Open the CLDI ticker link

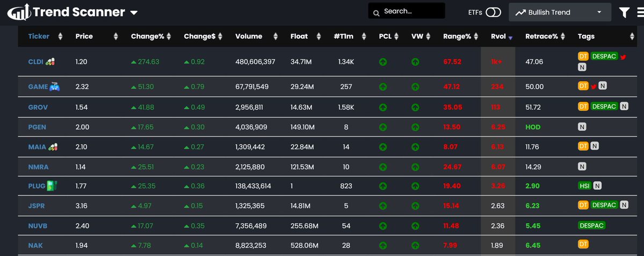coord(36,62)
